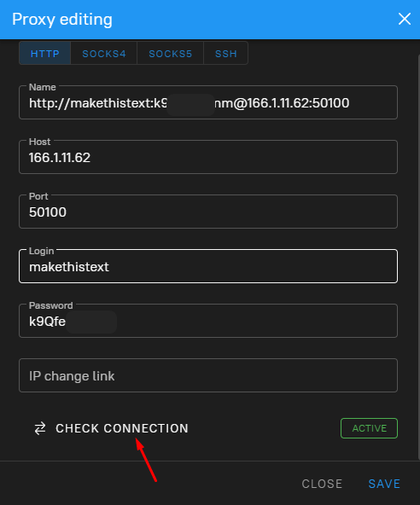Select the HTTP protocol tab
The image size is (420, 505).
[45, 53]
